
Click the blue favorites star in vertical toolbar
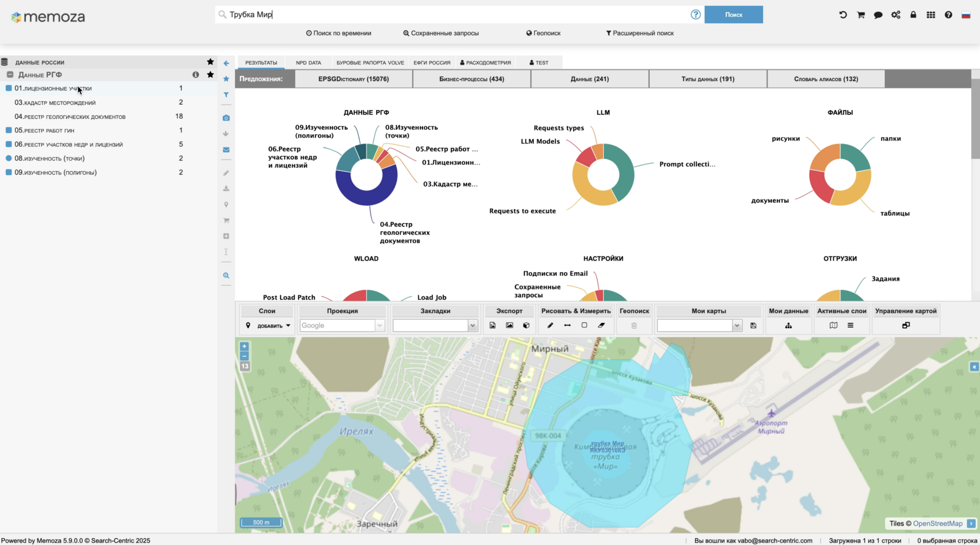click(226, 79)
